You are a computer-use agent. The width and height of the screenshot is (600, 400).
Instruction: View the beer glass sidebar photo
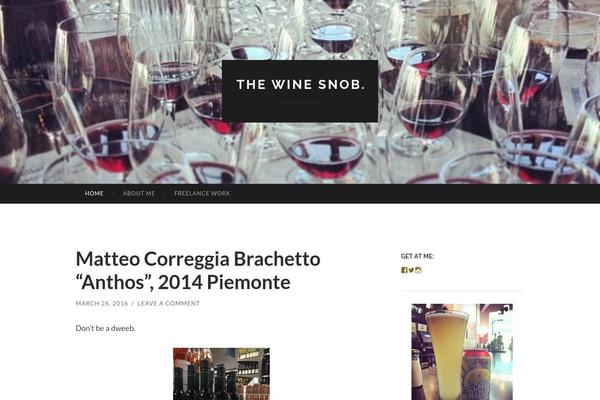pos(462,352)
